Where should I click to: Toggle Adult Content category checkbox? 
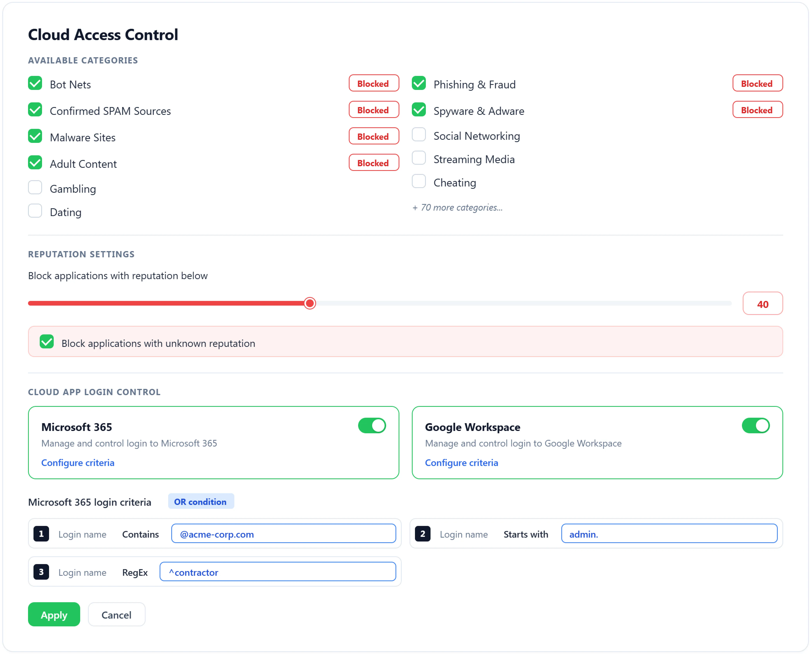click(x=35, y=162)
